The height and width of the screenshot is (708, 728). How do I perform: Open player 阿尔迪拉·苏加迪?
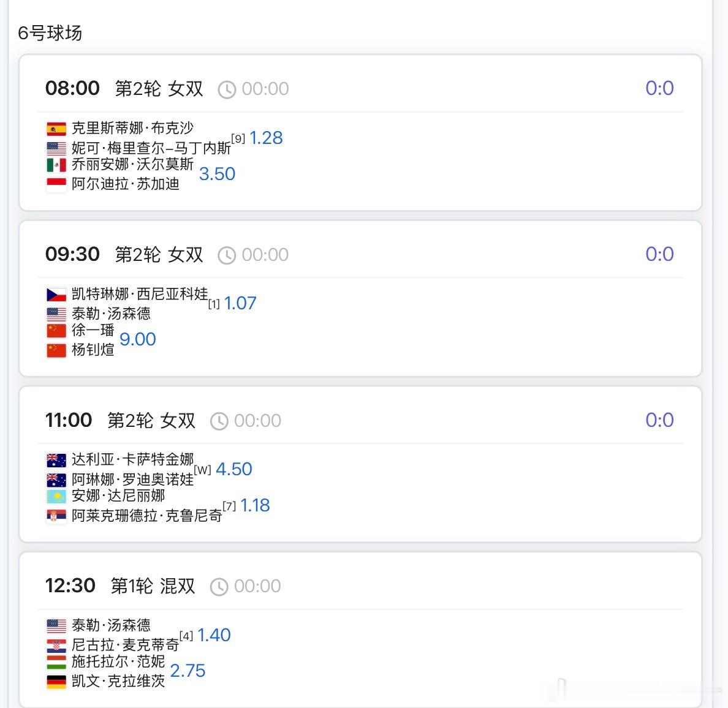[x=125, y=184]
